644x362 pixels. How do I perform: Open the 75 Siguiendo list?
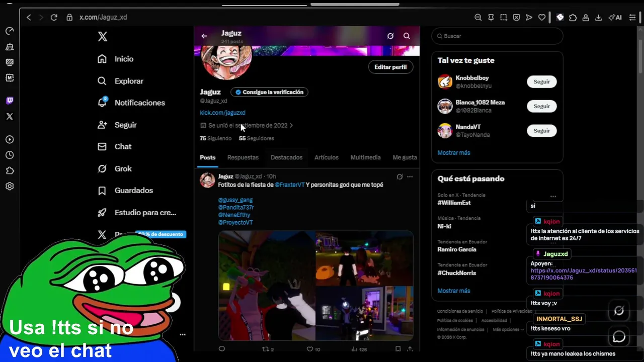(x=216, y=138)
